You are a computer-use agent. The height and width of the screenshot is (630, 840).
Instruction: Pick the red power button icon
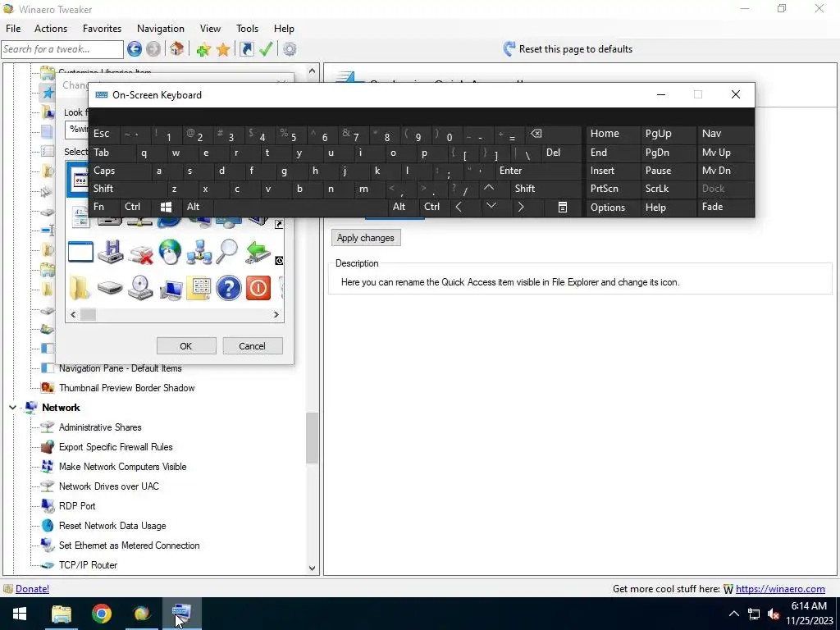tap(258, 288)
